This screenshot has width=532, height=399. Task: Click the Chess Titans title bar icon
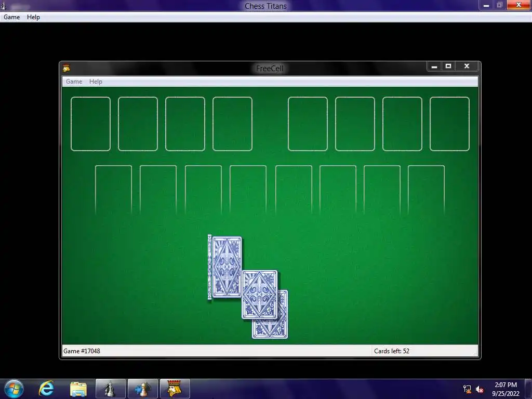coord(4,5)
